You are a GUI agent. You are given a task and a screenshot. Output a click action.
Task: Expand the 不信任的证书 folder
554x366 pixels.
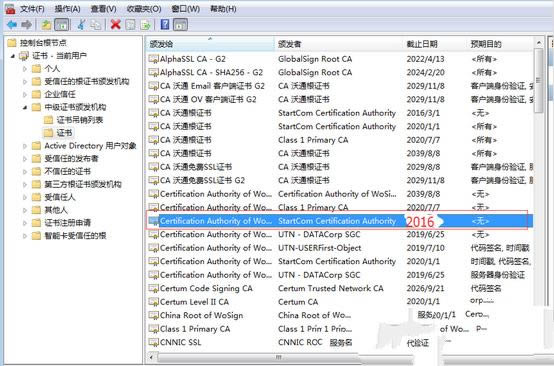tap(25, 171)
